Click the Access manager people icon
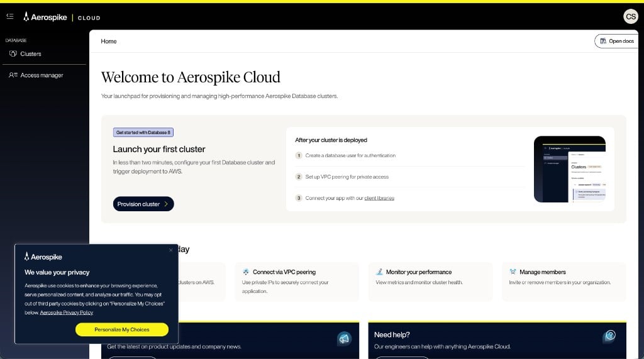Viewport: 644px width, 359px height. (x=13, y=75)
